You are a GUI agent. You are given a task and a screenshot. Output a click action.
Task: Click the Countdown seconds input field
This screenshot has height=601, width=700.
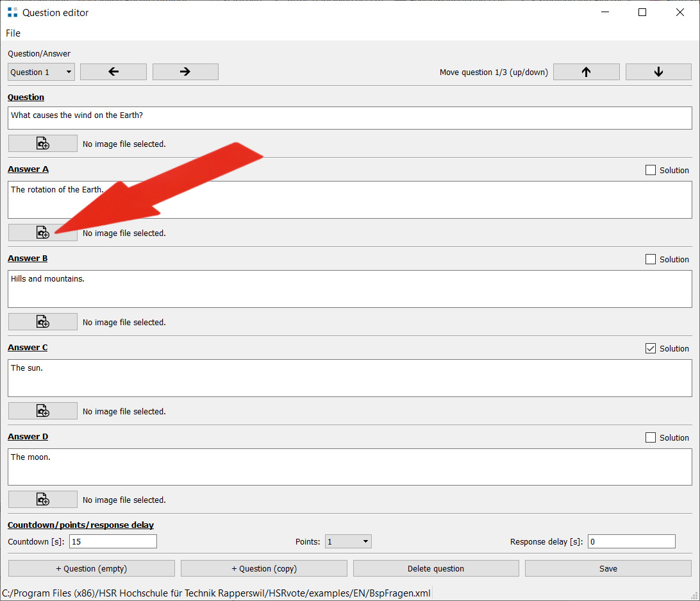pos(113,542)
